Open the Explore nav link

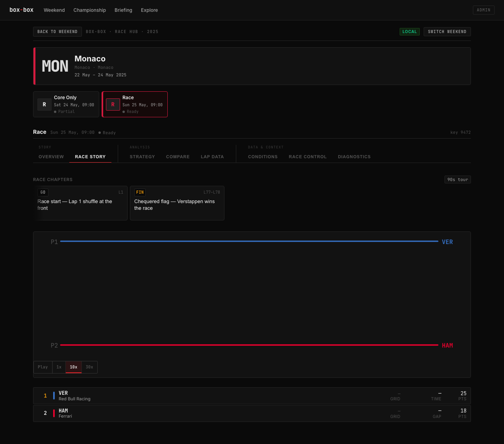[x=149, y=10]
